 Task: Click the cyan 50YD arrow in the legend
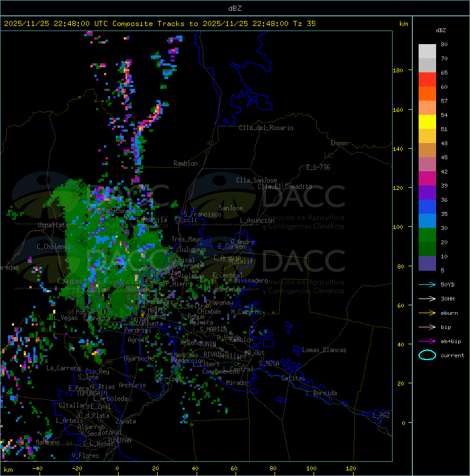point(427,285)
